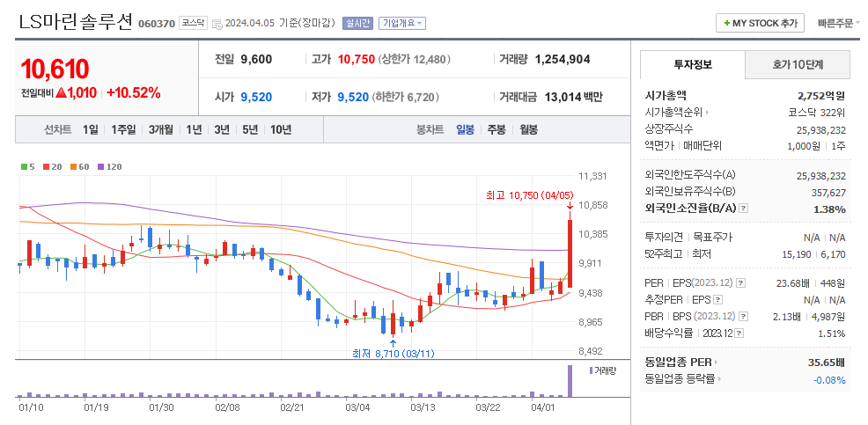Select the 10년 line chart period

click(x=281, y=130)
